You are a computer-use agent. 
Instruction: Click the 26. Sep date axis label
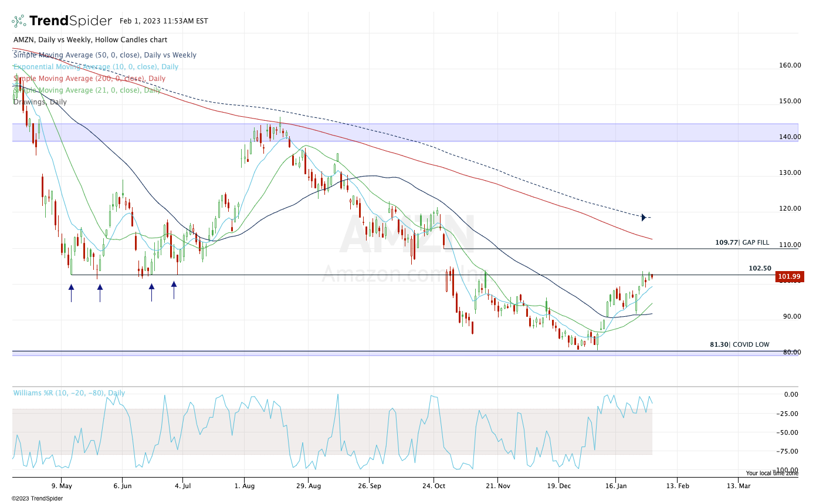370,486
